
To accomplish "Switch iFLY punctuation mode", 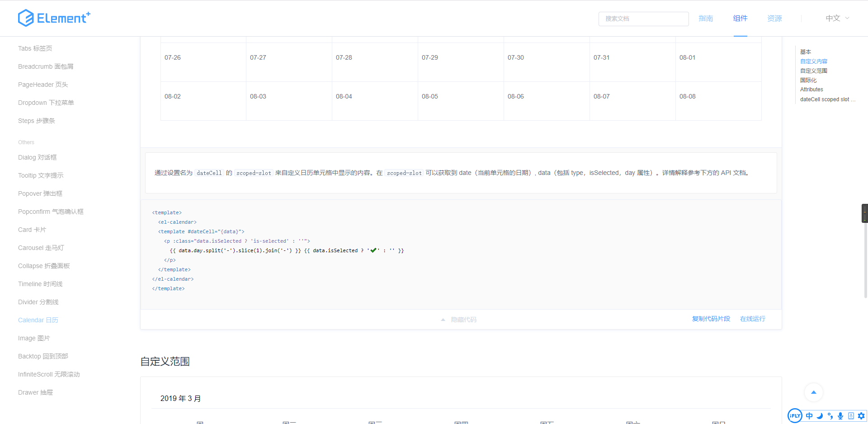I will click(830, 416).
